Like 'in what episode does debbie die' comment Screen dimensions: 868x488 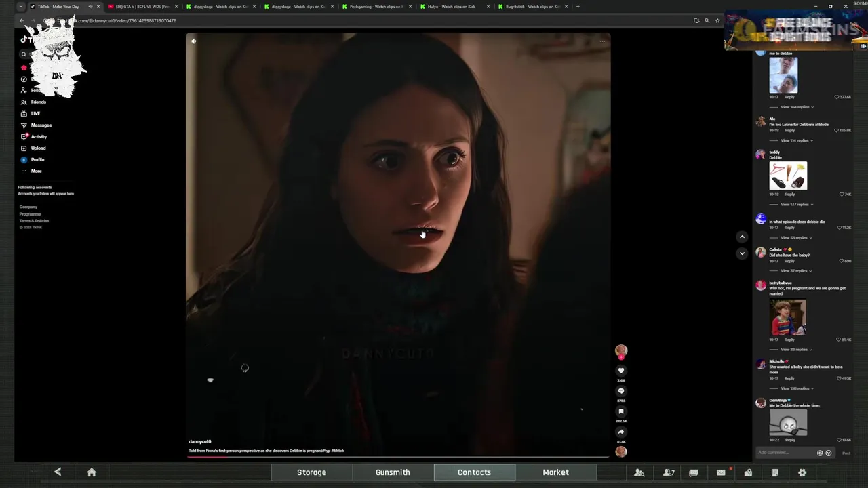[x=840, y=228]
